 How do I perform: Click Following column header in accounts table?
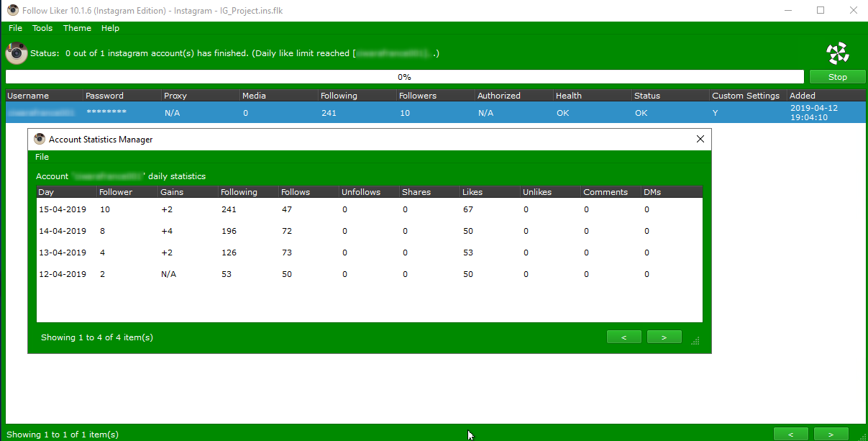pyautogui.click(x=357, y=96)
